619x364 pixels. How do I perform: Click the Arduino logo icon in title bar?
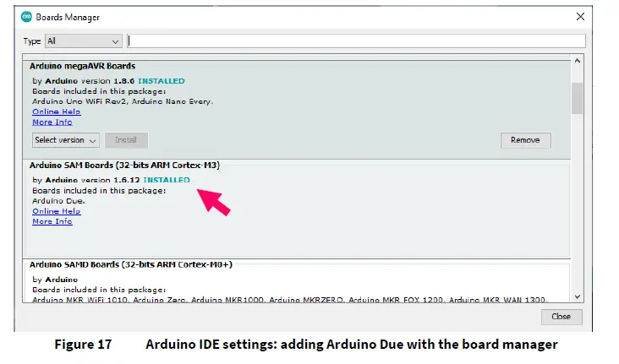(26, 17)
